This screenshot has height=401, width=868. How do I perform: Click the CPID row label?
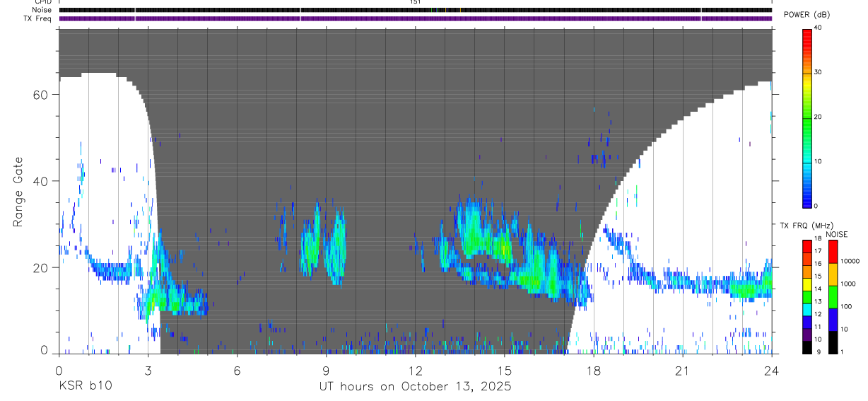pos(42,2)
